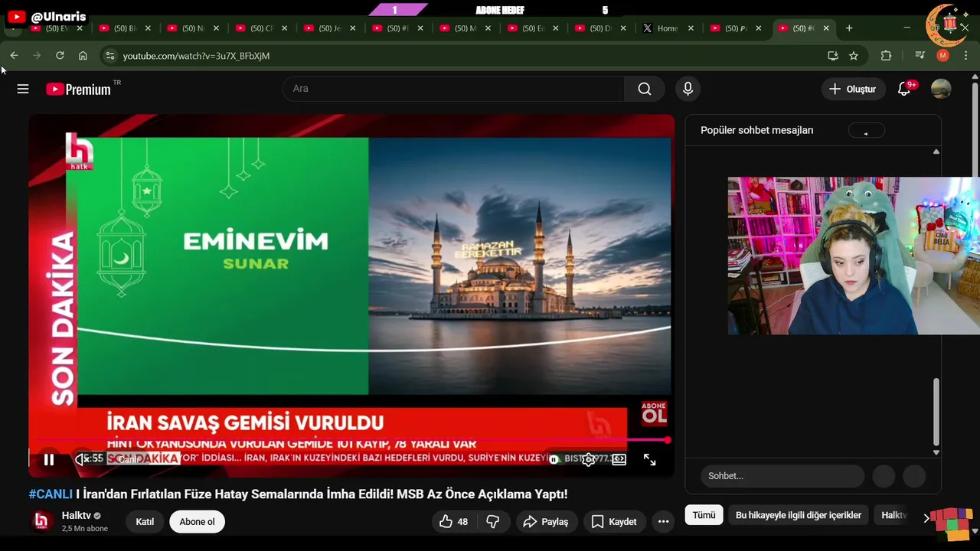980x551 pixels.
Task: Click the magnifier search button
Action: pyautogui.click(x=645, y=89)
